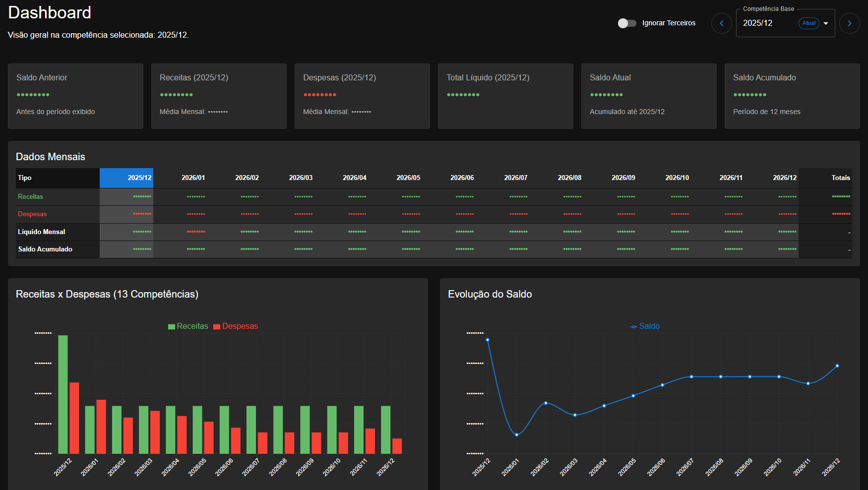Reveal the masked Saldo Atual value
868x490 pixels.
pos(606,94)
